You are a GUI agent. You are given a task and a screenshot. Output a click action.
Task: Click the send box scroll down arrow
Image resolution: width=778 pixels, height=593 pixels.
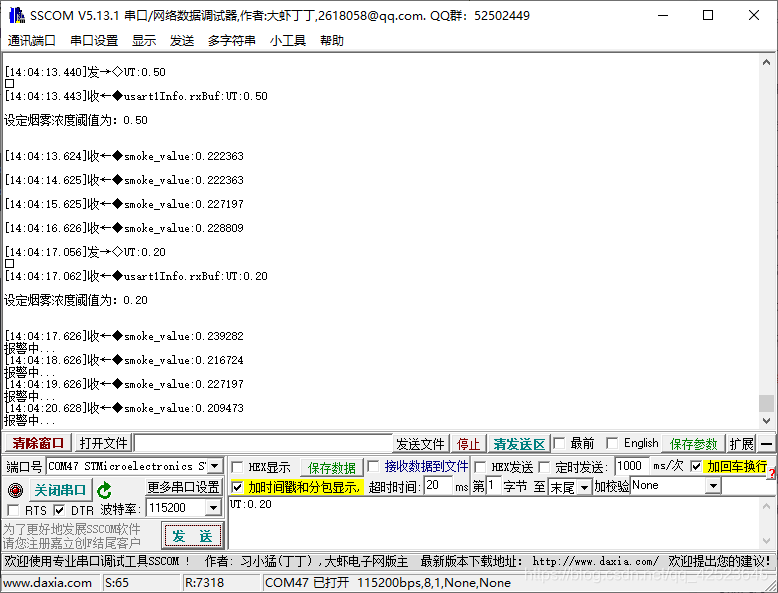[766, 541]
